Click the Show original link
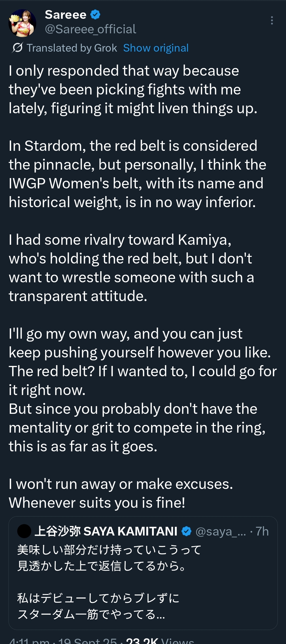Screen dimensions: 286x644 156,48
